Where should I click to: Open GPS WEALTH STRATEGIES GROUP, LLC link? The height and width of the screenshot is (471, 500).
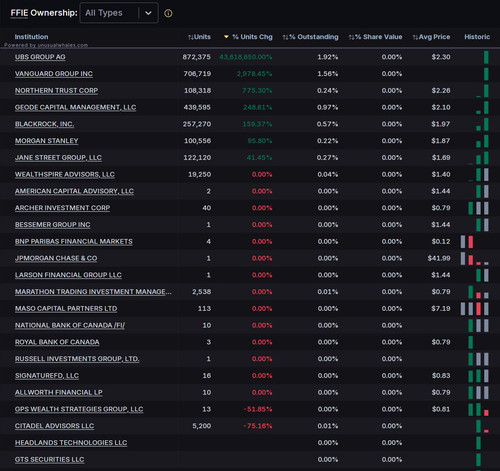point(79,409)
